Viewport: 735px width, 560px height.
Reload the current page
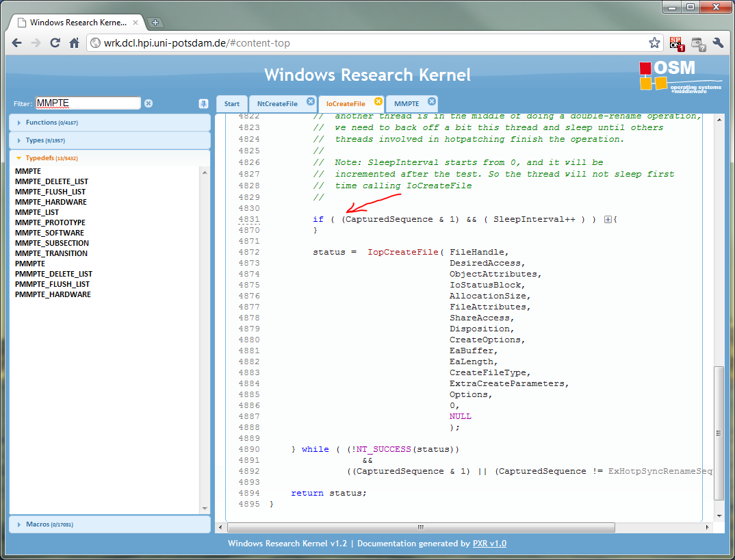tap(55, 42)
